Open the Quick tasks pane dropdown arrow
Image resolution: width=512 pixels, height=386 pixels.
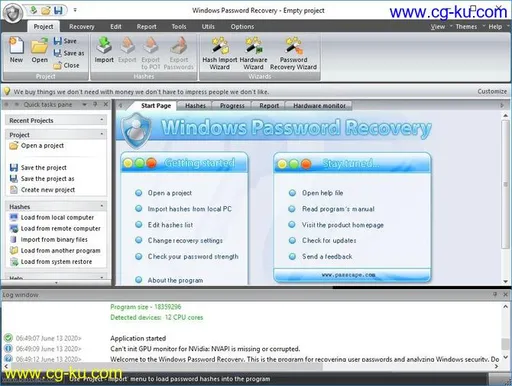(x=85, y=105)
